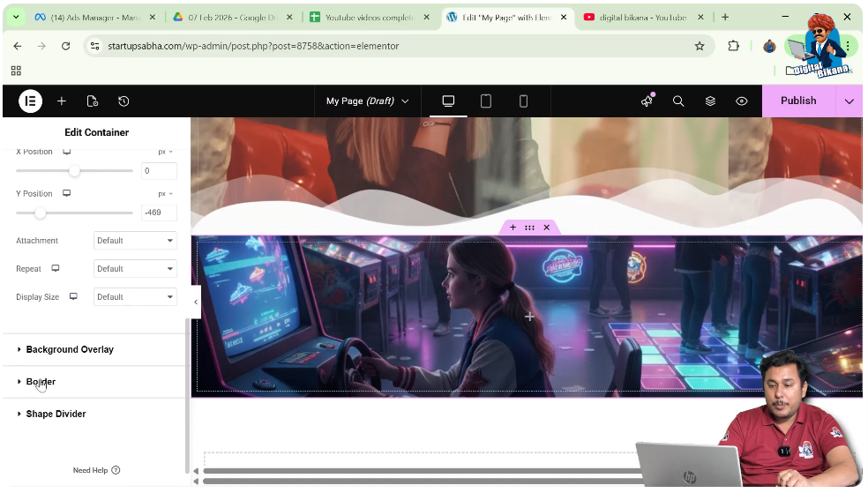Click the address bar URL
The width and height of the screenshot is (868, 493).
click(253, 46)
